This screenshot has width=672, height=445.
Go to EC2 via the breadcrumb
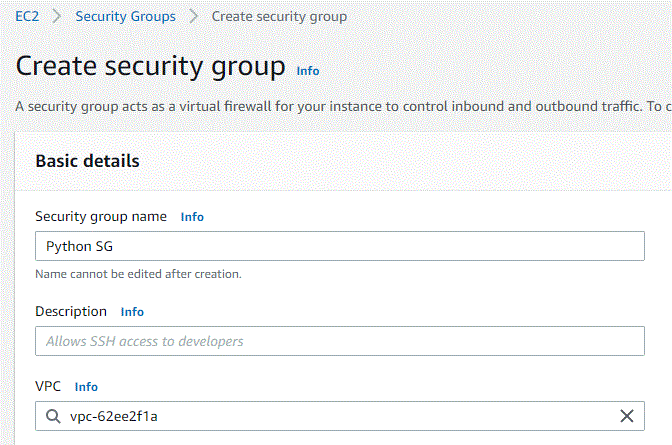27,17
